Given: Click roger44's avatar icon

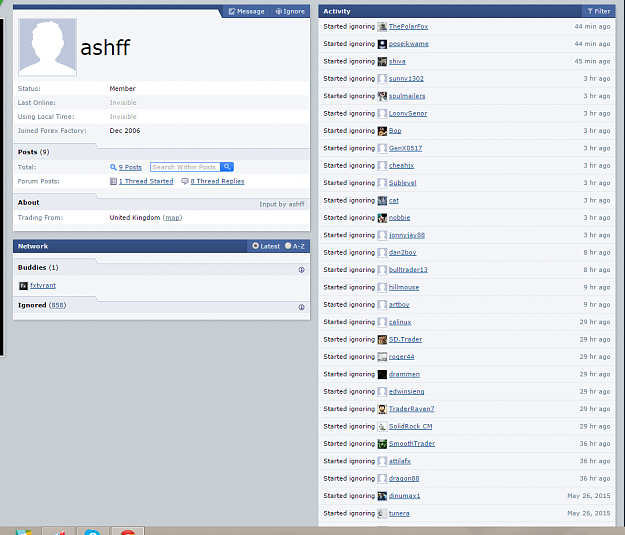Looking at the screenshot, I should pos(382,357).
